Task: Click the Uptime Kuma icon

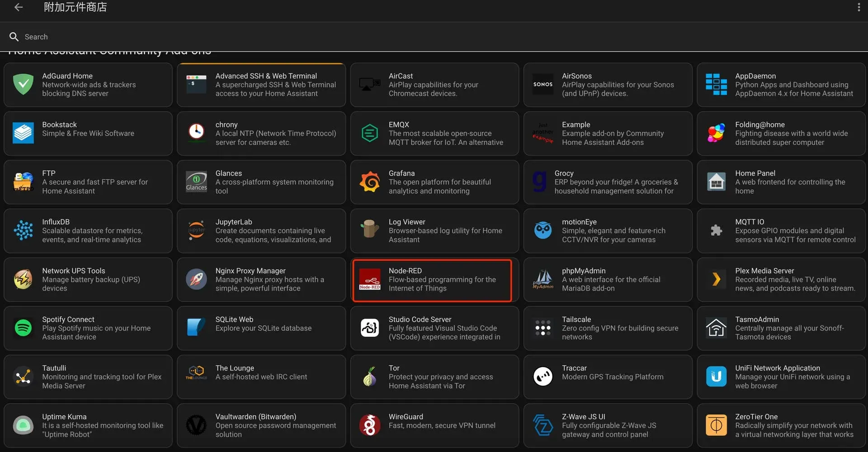Action: click(23, 425)
